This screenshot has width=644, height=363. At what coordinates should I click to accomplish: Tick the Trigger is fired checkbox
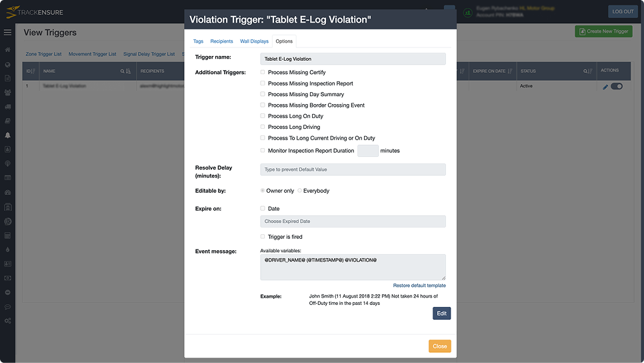click(x=263, y=236)
